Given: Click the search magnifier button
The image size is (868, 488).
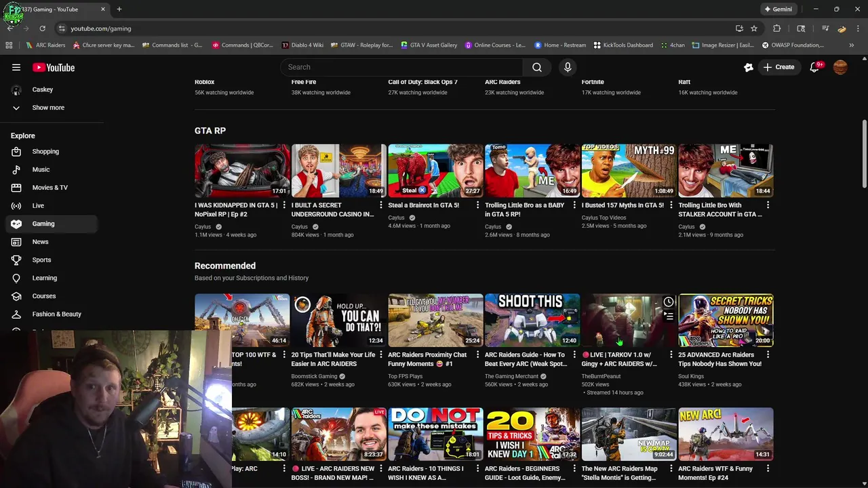Looking at the screenshot, I should pos(537,67).
